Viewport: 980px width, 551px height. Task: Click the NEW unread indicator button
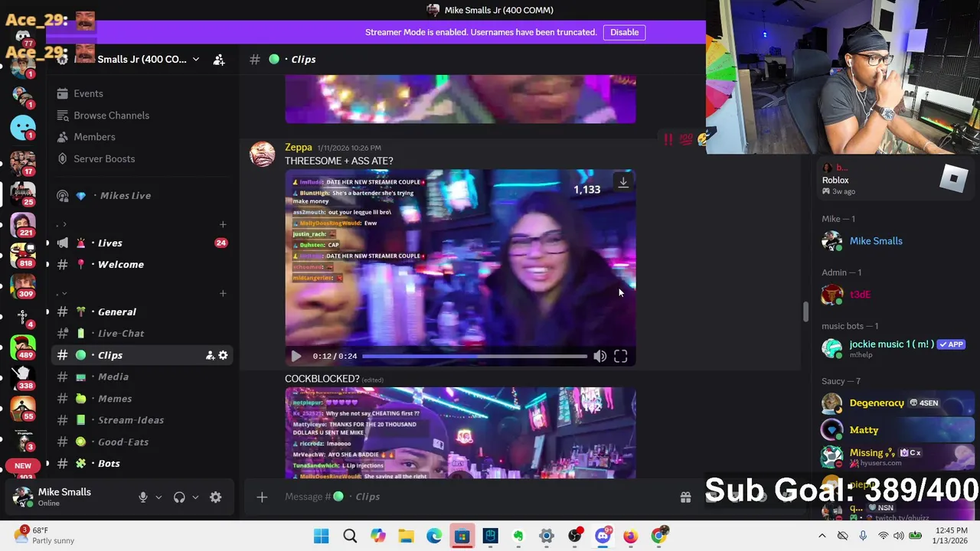coord(22,465)
